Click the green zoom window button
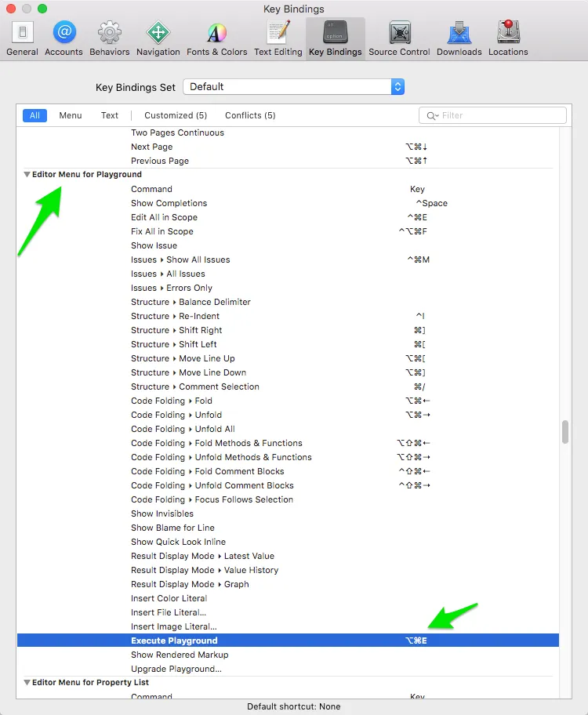 pos(42,9)
